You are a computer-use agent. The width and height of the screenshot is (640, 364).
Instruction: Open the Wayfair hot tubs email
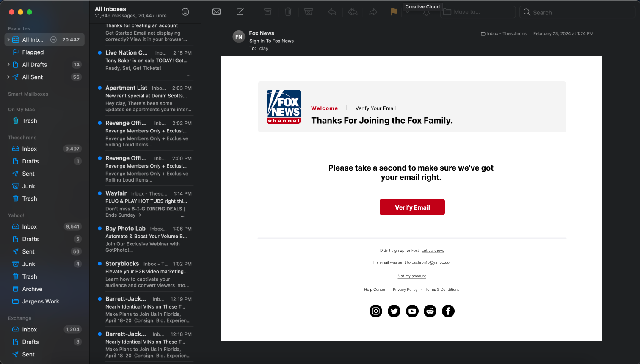(x=144, y=203)
